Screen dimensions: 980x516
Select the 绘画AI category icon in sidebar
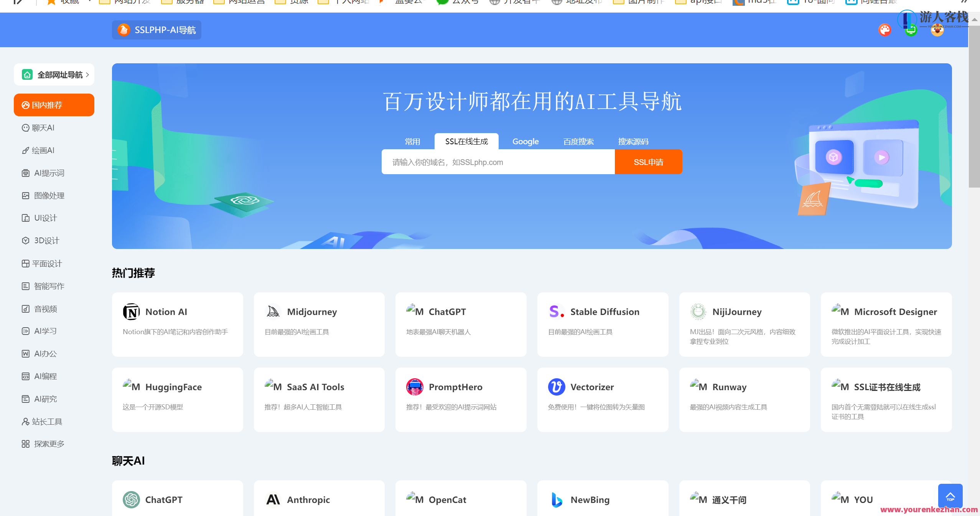(x=25, y=150)
